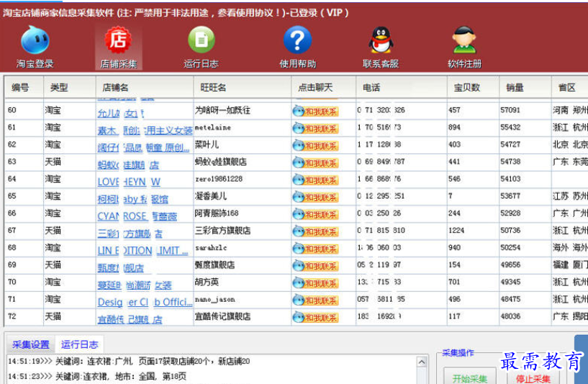Sort by the 电话 column header
Image resolution: width=588 pixels, height=384 pixels.
[x=402, y=88]
